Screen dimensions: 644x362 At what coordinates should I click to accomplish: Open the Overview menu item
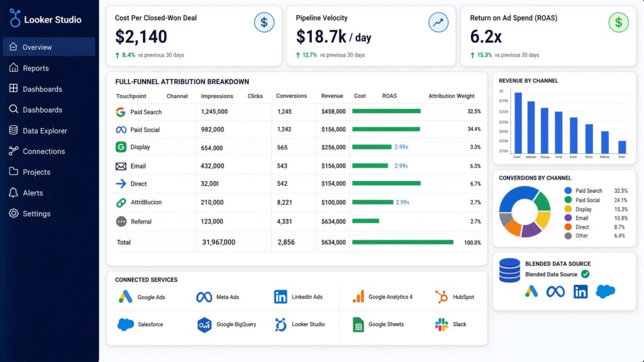49,47
